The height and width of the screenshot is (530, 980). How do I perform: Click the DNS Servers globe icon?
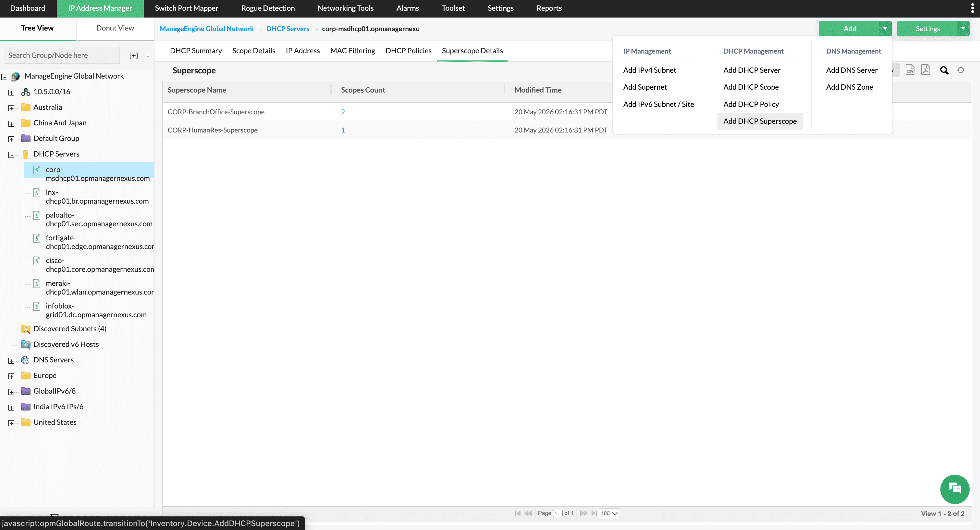pyautogui.click(x=26, y=360)
